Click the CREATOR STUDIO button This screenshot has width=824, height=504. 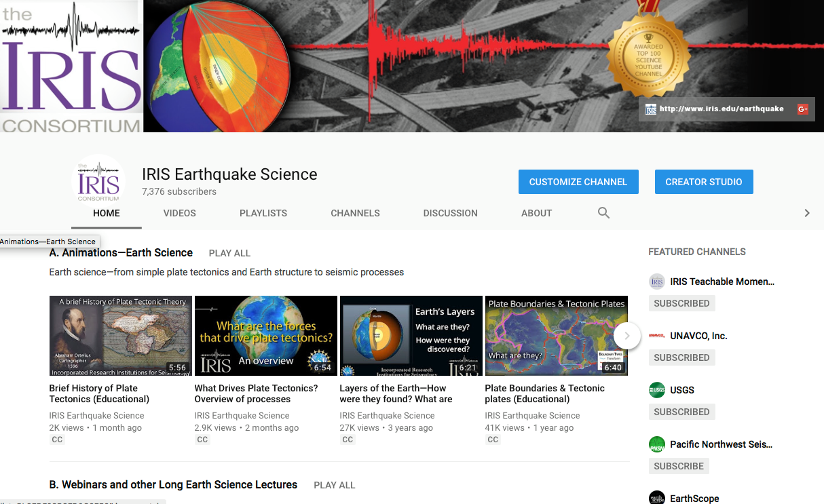(x=704, y=182)
